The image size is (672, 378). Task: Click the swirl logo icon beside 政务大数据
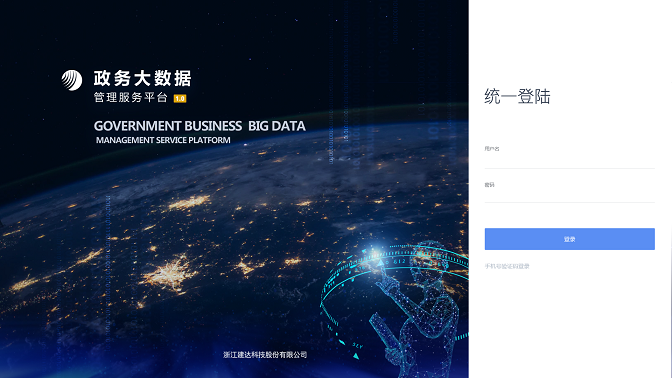click(72, 80)
